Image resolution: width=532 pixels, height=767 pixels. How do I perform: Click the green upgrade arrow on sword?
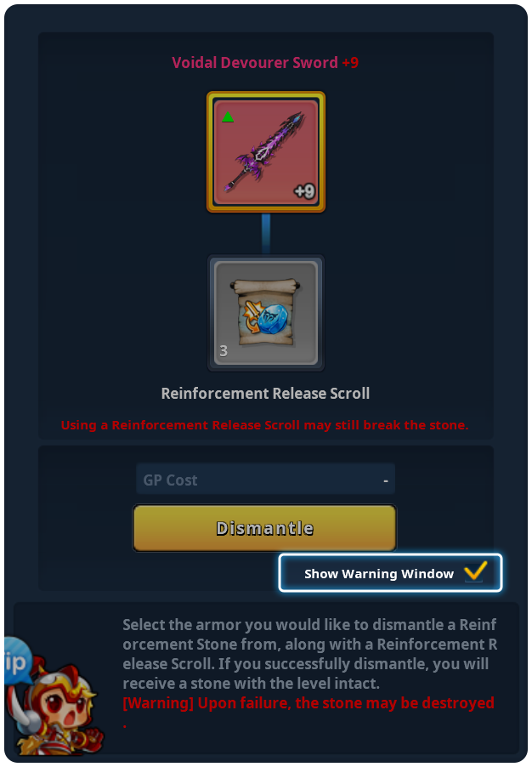[228, 116]
